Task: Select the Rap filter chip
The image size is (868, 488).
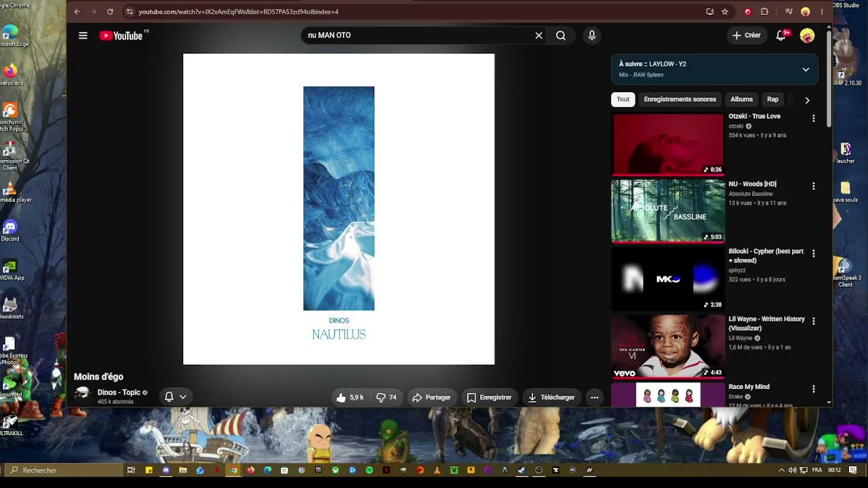Action: pos(773,100)
